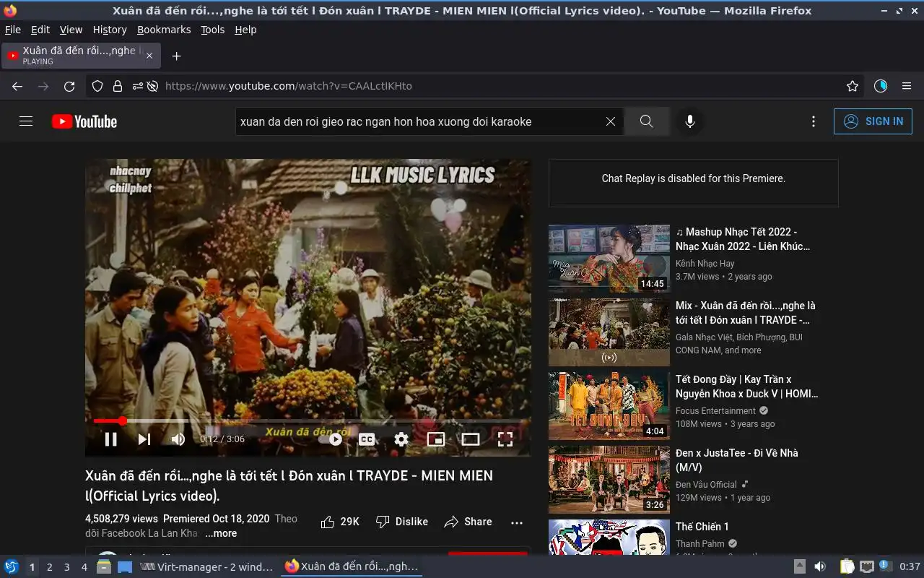Image resolution: width=924 pixels, height=578 pixels.
Task: Pause the video playback
Action: (110, 439)
